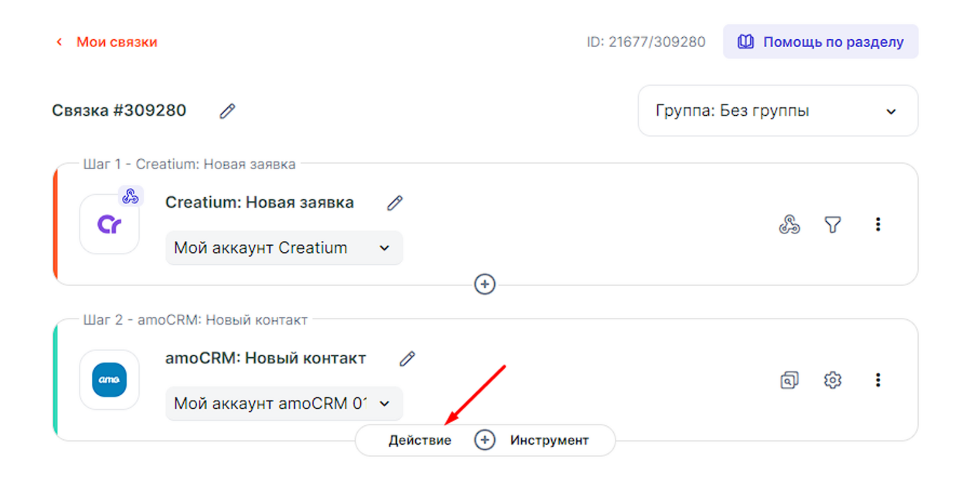Open the Мой аккаунт Creatium dropdown
The height and width of the screenshot is (492, 980).
point(284,248)
